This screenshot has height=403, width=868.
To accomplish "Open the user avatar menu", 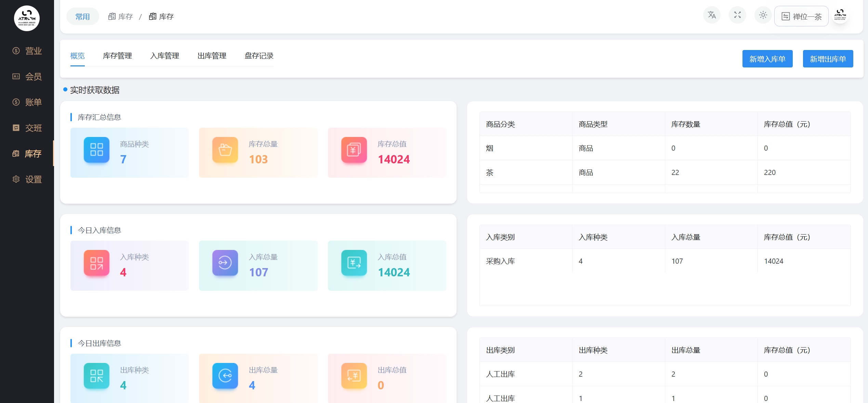I will point(840,15).
